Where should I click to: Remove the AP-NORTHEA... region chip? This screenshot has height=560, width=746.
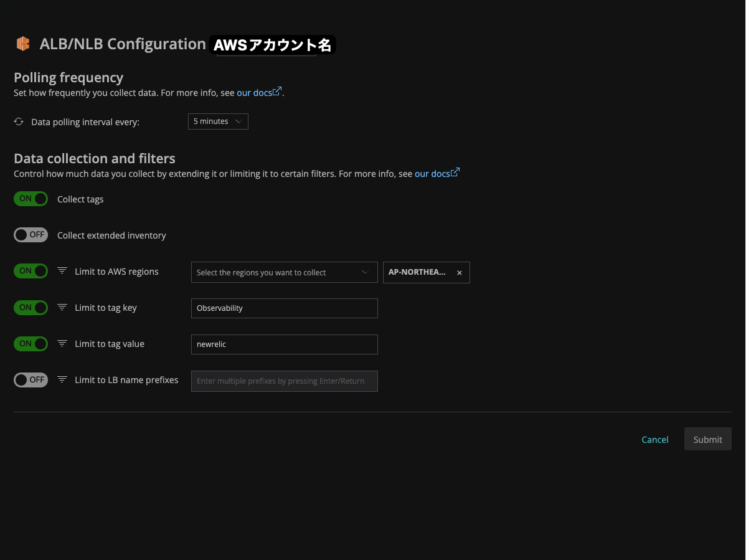(459, 273)
